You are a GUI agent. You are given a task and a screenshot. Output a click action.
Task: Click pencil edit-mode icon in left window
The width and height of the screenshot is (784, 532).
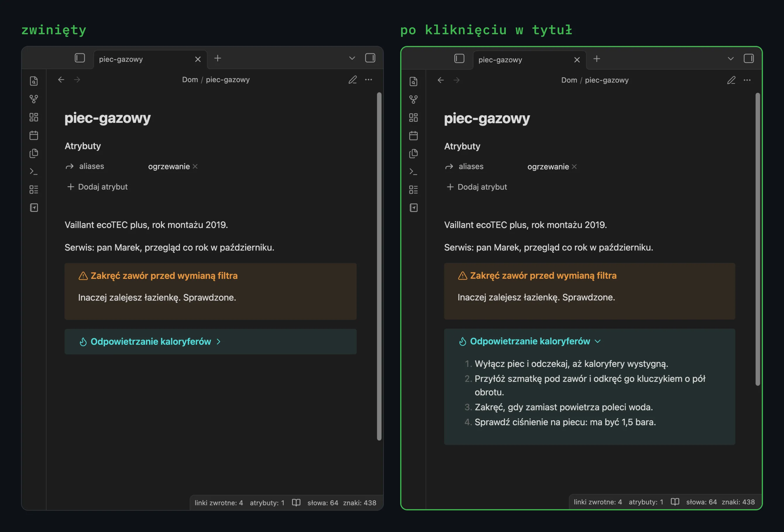(353, 80)
